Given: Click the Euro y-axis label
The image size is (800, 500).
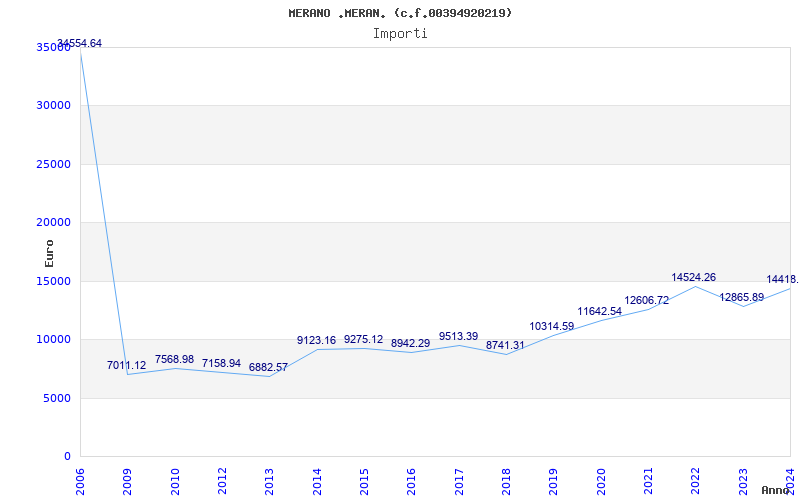Looking at the screenshot, I should (49, 254).
